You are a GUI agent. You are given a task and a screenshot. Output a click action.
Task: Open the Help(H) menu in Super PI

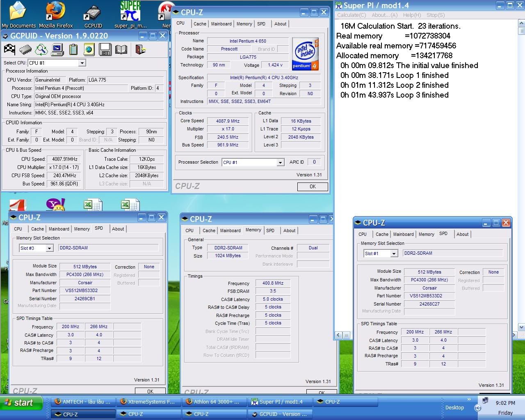pos(412,15)
